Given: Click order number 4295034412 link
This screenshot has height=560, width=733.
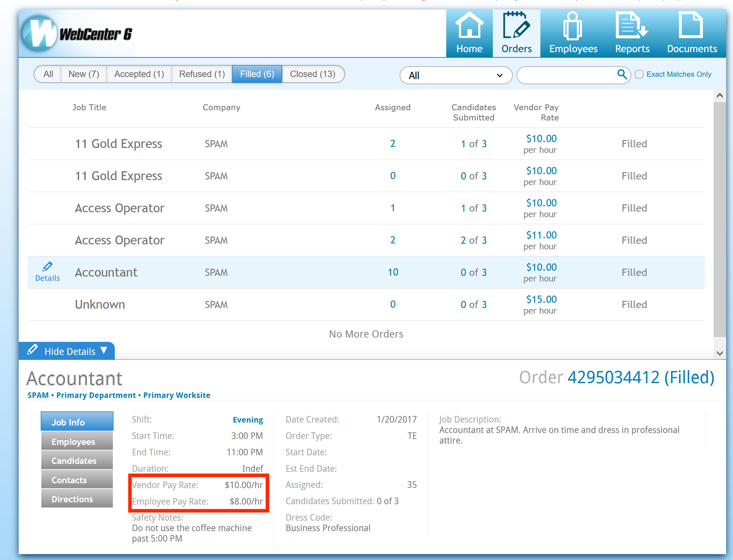Looking at the screenshot, I should (x=613, y=377).
